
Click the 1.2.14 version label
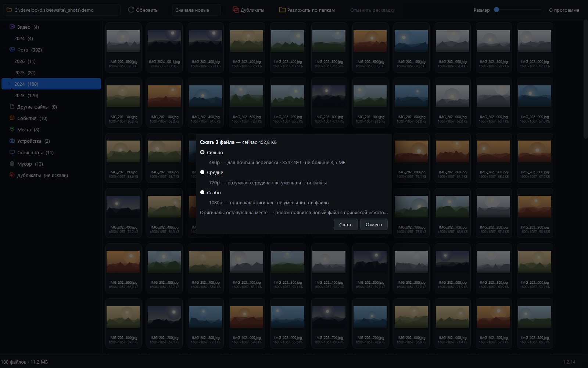(569, 362)
